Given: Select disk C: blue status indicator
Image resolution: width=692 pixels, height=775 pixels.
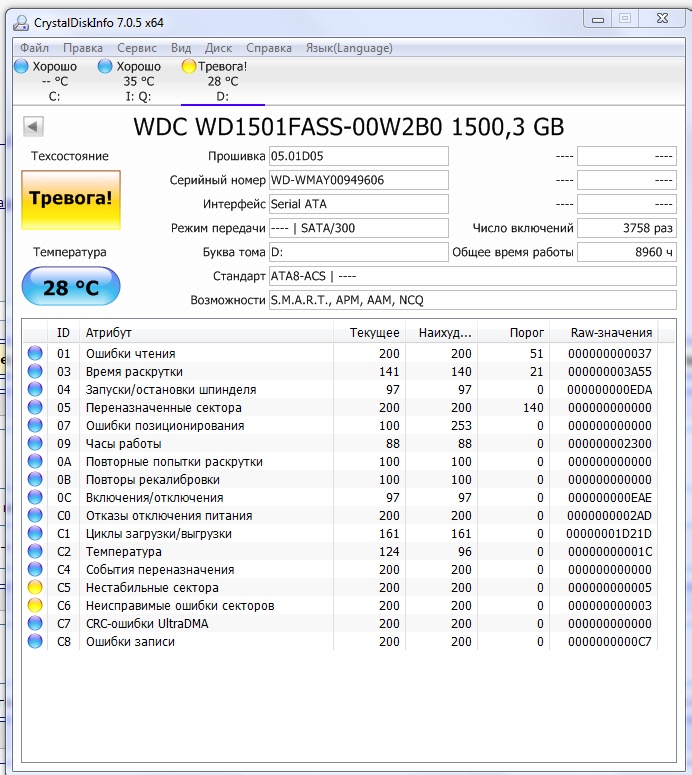Looking at the screenshot, I should pos(21,66).
